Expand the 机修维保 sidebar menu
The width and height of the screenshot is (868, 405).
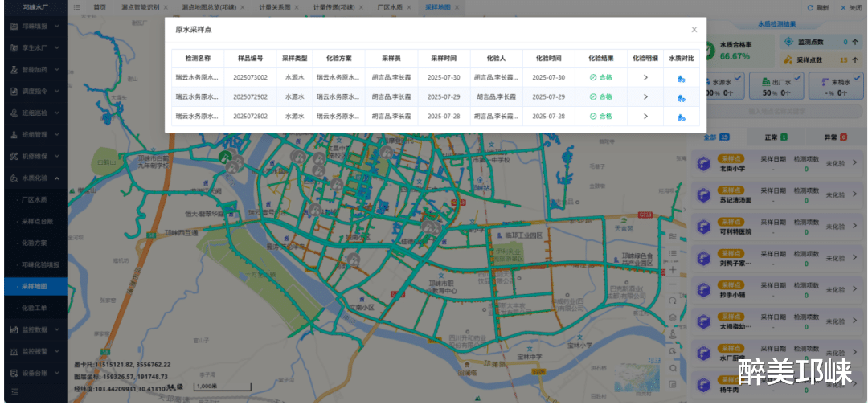point(35,156)
